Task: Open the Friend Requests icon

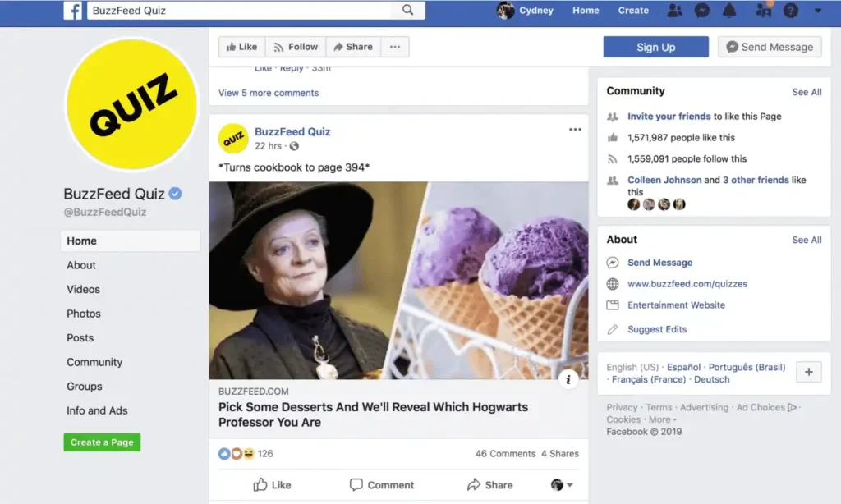Action: click(674, 11)
